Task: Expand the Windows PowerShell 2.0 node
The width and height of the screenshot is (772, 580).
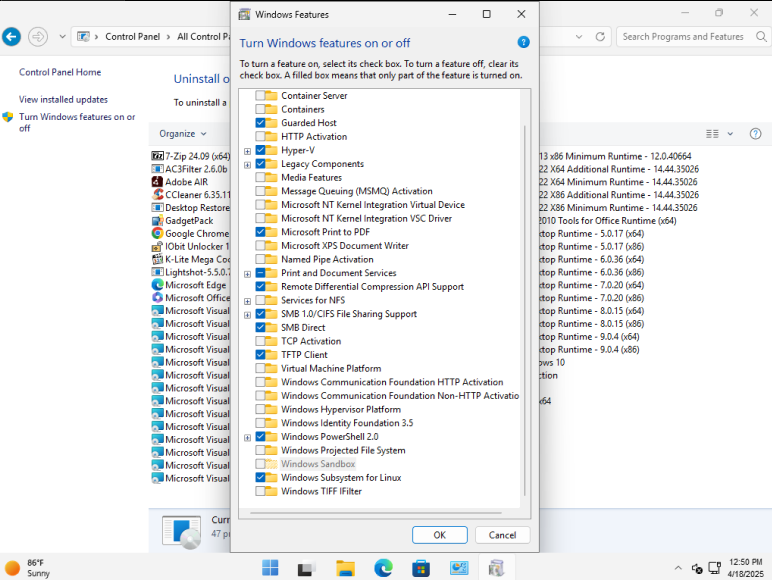Action: 248,437
